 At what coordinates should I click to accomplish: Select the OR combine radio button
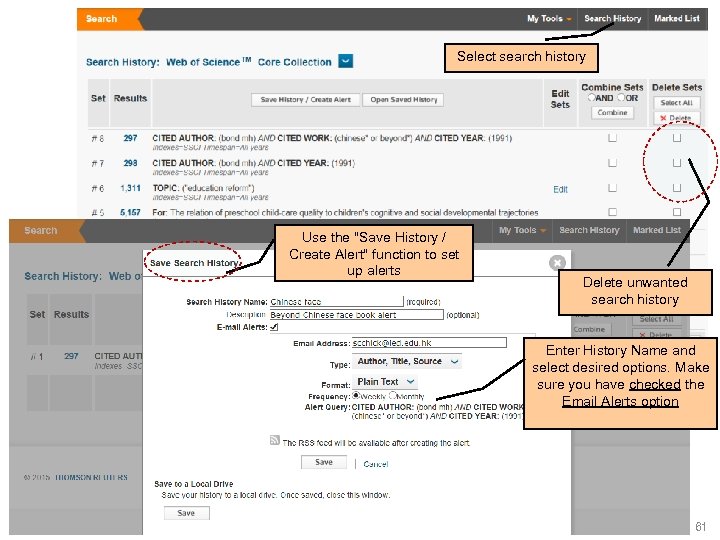621,97
